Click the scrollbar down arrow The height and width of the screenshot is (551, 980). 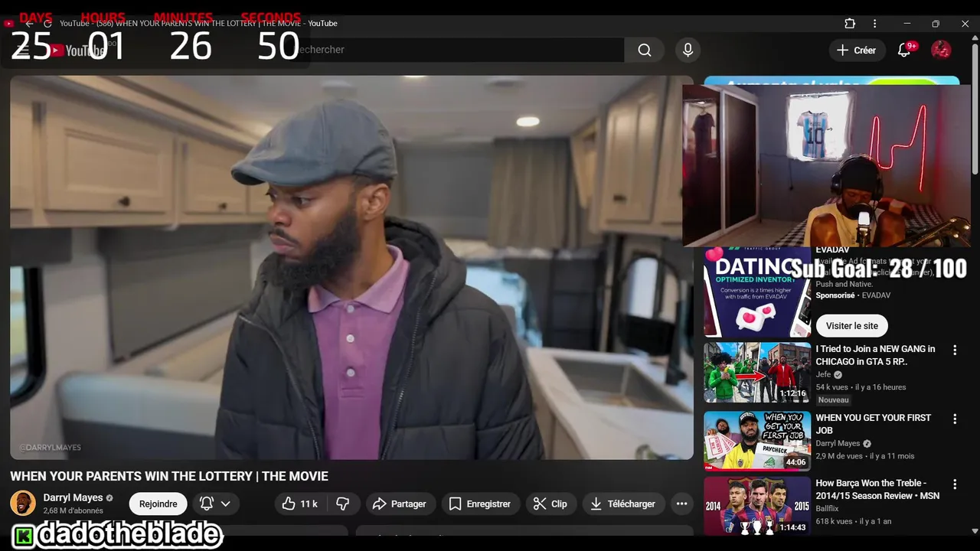(x=974, y=530)
